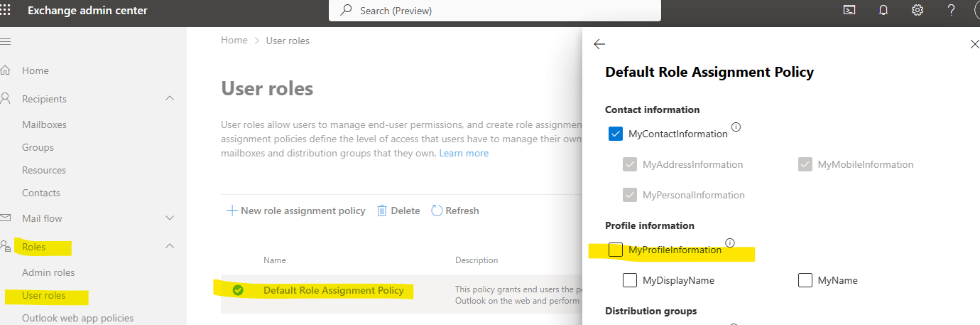
Task: Click the Profile information section heading
Action: (650, 225)
